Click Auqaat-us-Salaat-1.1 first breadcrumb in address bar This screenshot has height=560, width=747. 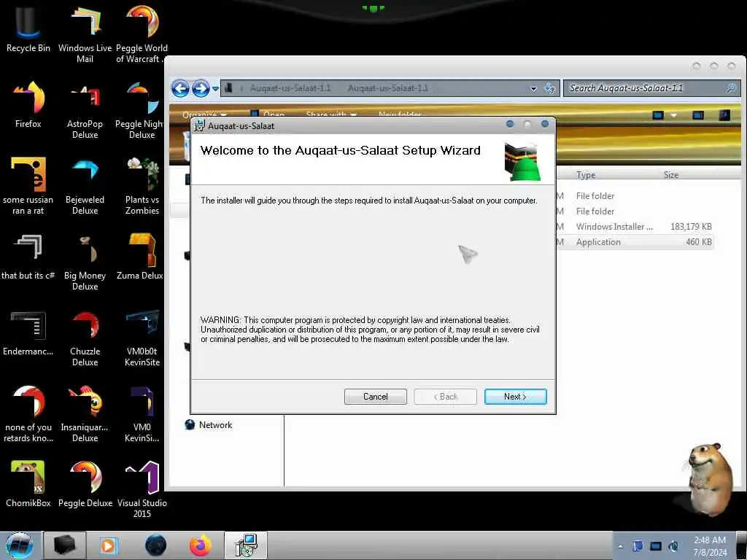tap(290, 88)
